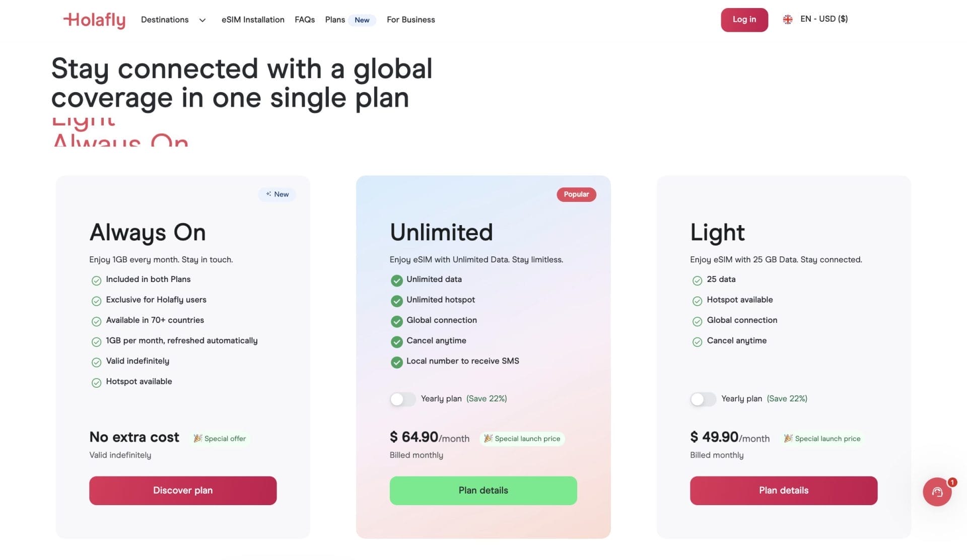
Task: Click the Local number SMS checkmark icon
Action: click(x=397, y=362)
